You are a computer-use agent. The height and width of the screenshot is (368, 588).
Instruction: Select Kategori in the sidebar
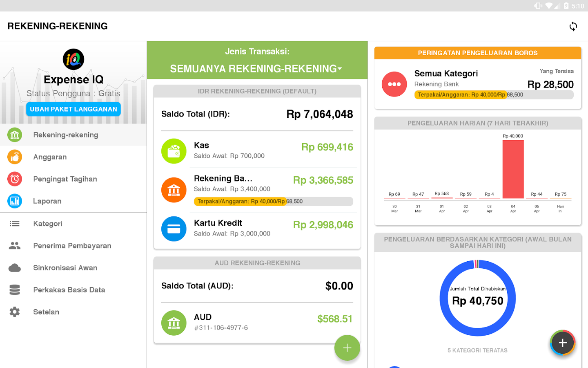click(x=73, y=224)
